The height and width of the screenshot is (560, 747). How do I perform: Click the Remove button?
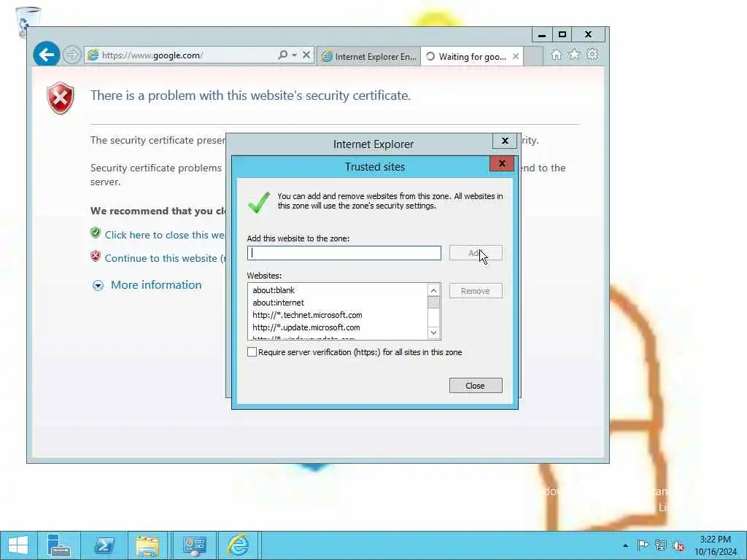click(476, 291)
